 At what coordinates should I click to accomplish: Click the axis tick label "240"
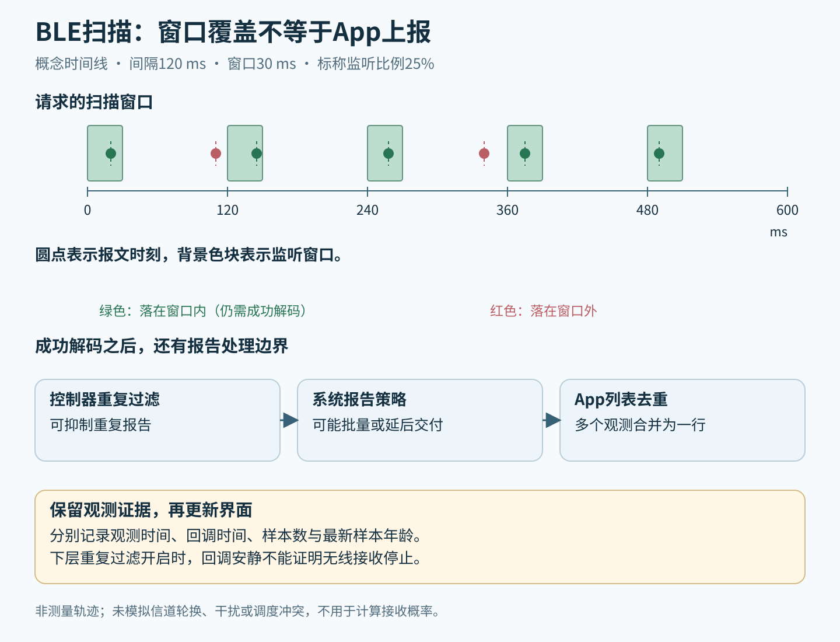367,210
